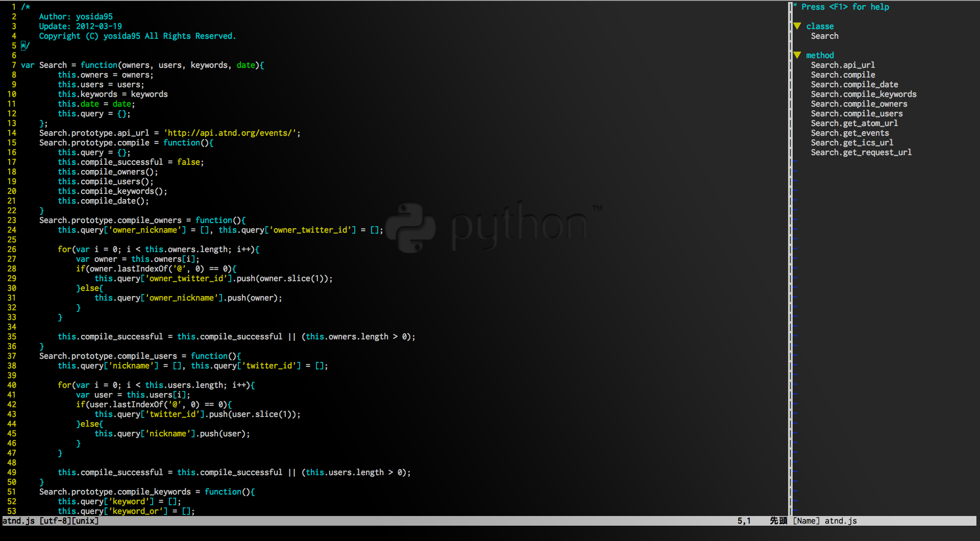Jump to Search.get_ics_url tag
Viewport: 980px width, 541px height.
tap(852, 143)
